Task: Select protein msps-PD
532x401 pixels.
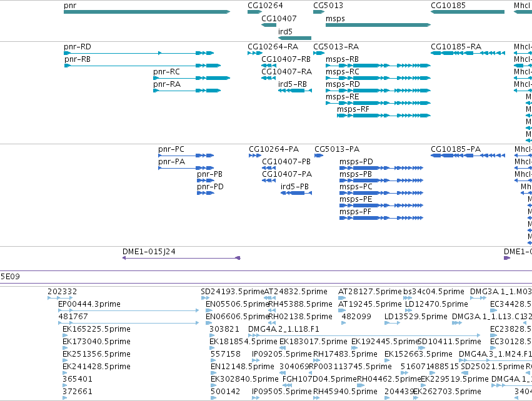Action: (381, 168)
